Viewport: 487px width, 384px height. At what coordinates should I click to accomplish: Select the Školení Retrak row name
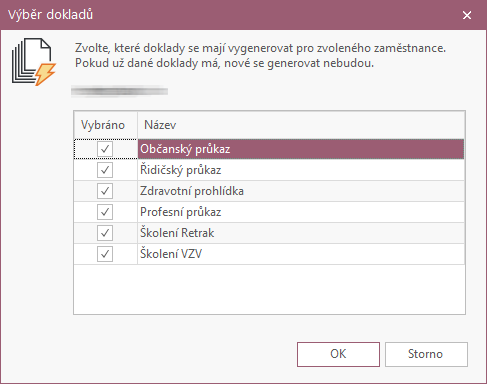tap(177, 233)
